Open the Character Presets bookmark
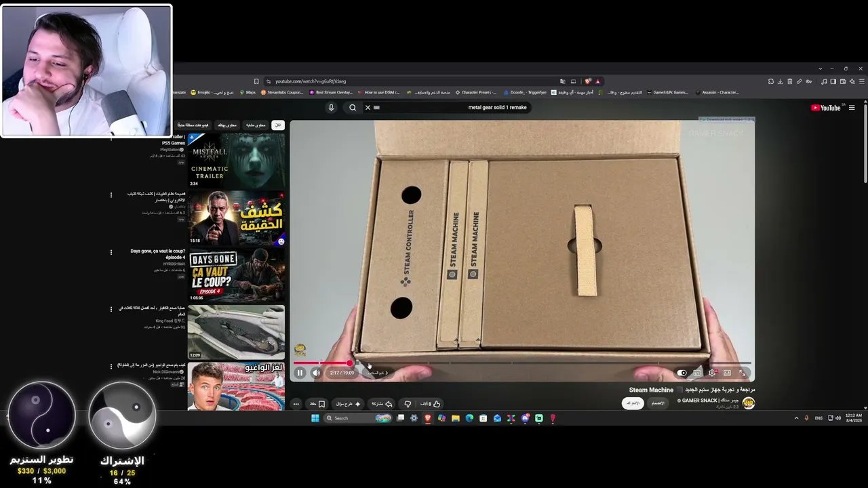This screenshot has width=868, height=488. coord(476,92)
